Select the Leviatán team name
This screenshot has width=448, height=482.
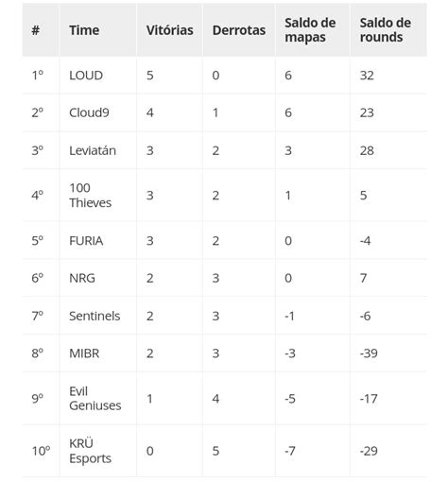93,150
